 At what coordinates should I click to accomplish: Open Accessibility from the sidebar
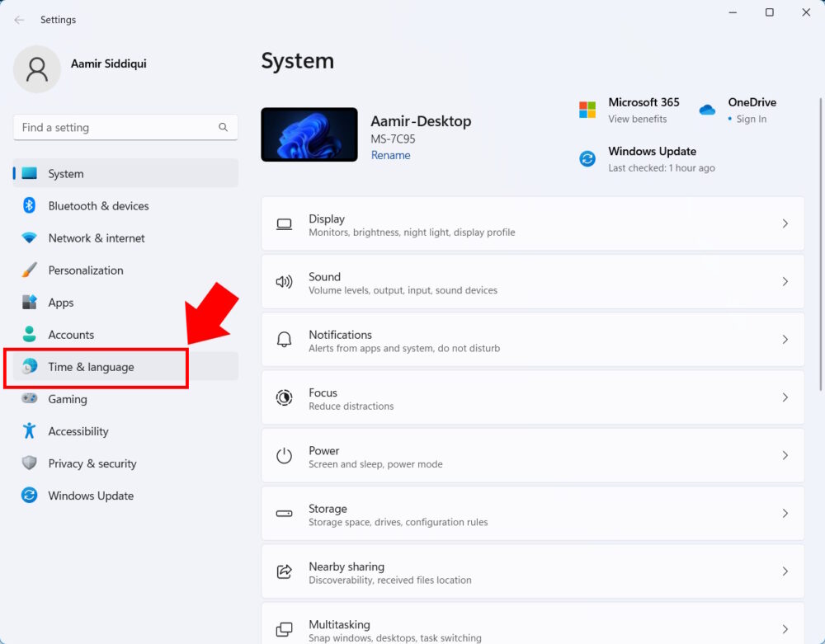point(125,431)
